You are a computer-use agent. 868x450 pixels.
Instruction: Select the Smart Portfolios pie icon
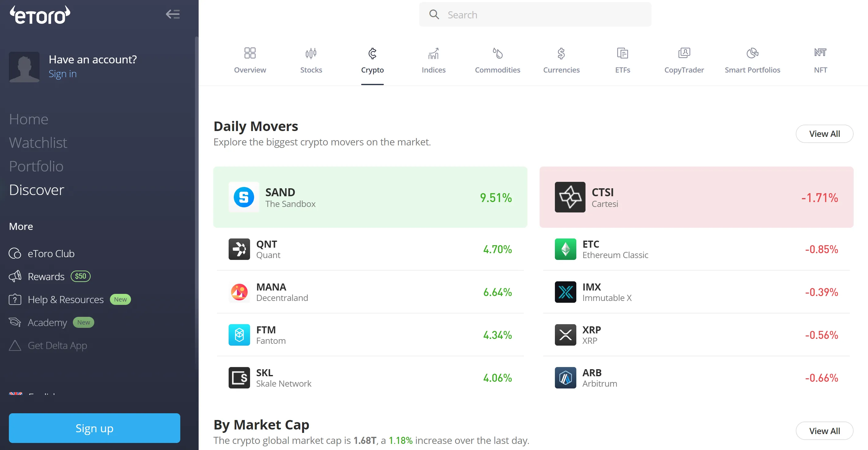[752, 53]
